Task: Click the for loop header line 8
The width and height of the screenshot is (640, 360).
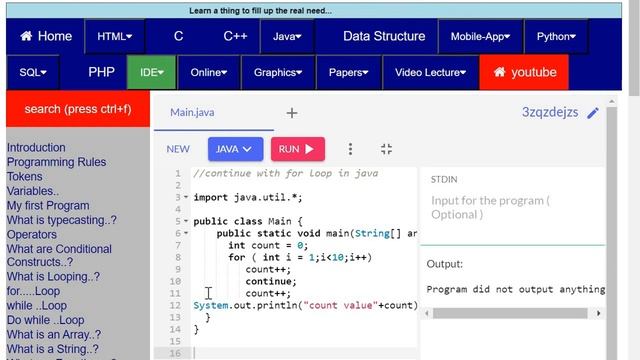Action: click(x=300, y=257)
